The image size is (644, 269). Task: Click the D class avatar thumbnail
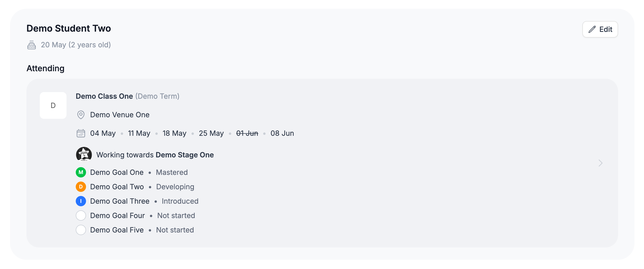53,105
